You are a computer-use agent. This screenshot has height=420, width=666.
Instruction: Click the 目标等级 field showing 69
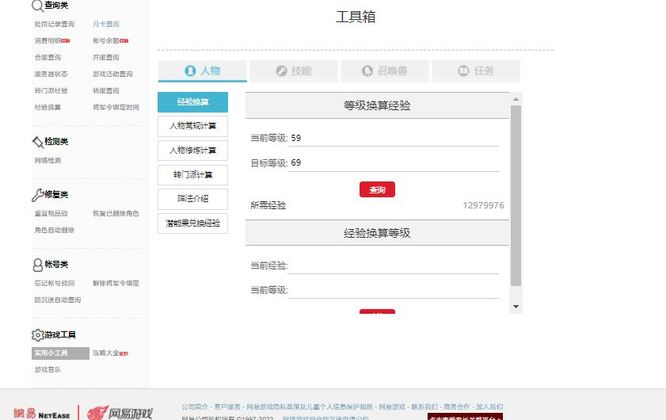[x=393, y=163]
